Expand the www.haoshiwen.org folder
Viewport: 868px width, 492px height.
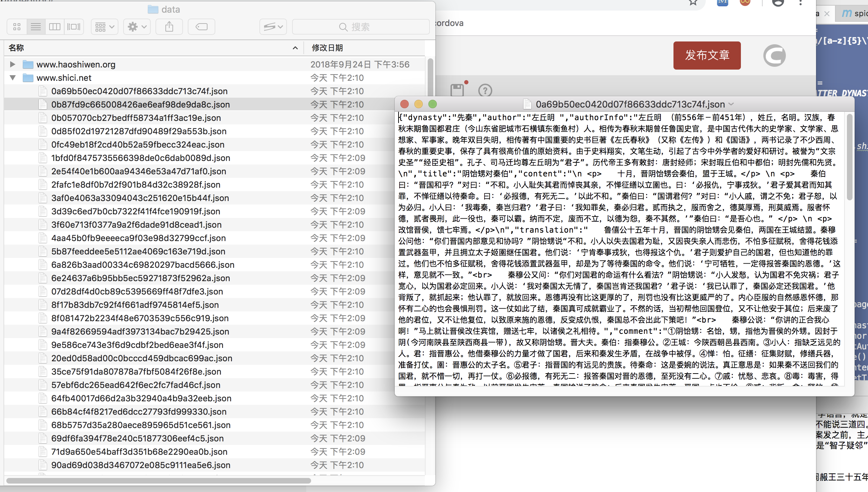[x=13, y=64]
